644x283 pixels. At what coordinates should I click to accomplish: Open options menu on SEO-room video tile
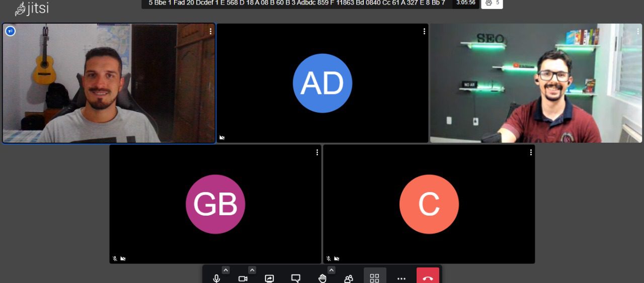point(637,31)
